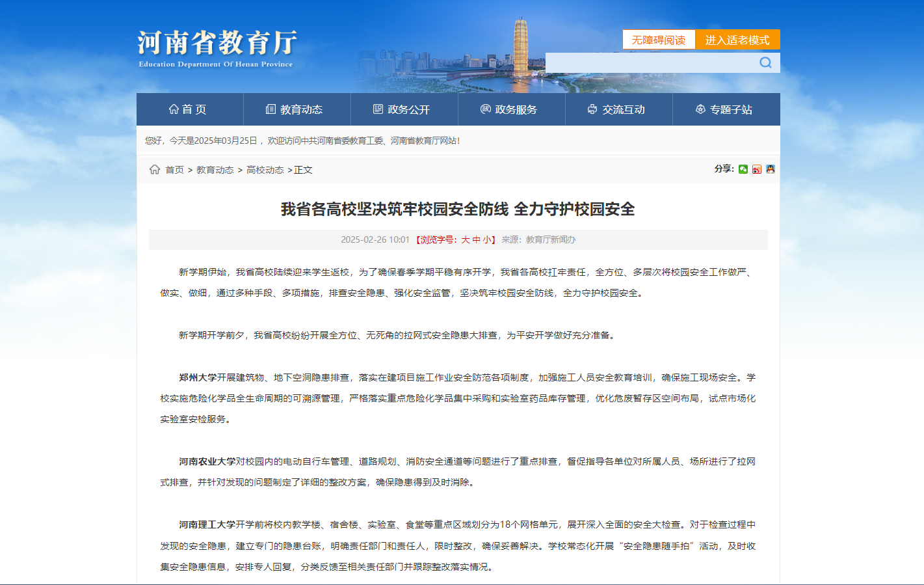The image size is (924, 585).
Task: Click the 高校动态 breadcrumb link
Action: point(265,170)
